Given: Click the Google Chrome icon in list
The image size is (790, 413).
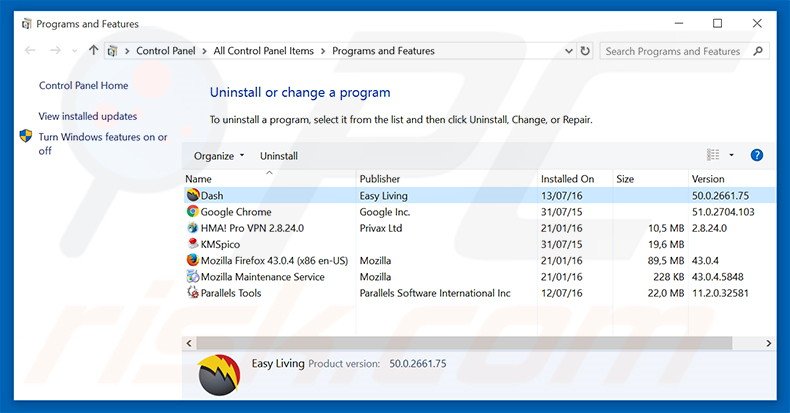Looking at the screenshot, I should click(192, 212).
